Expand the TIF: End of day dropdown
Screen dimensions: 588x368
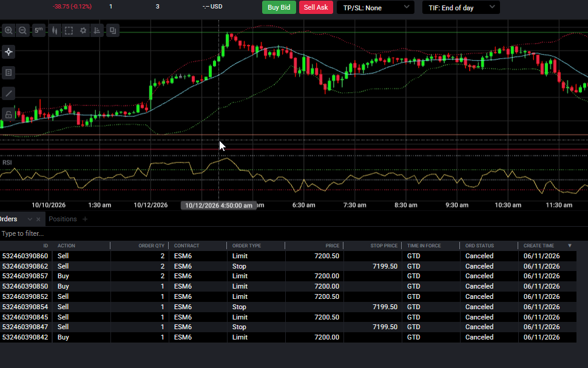pyautogui.click(x=461, y=7)
